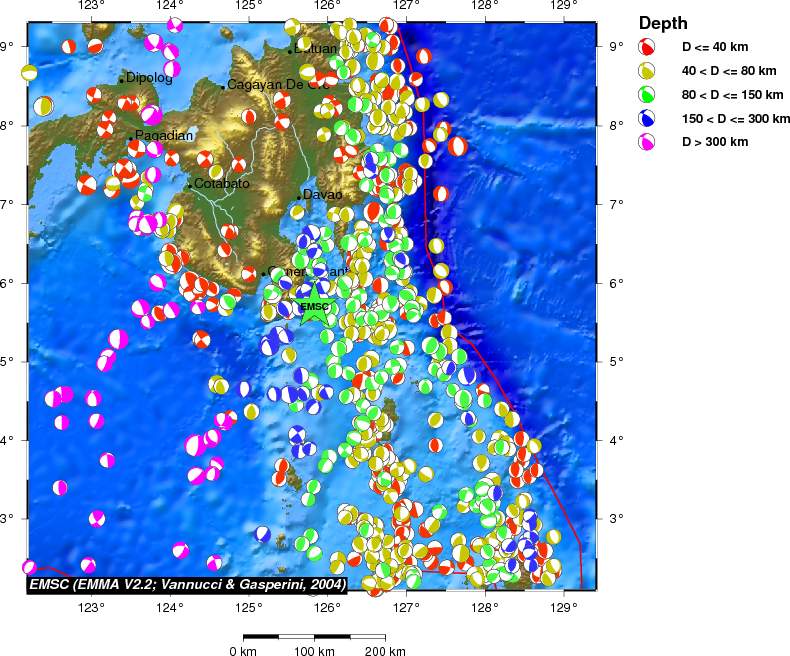Select the Cagayan De Oro city label
Image resolution: width=790 pixels, height=656 pixels.
(278, 85)
